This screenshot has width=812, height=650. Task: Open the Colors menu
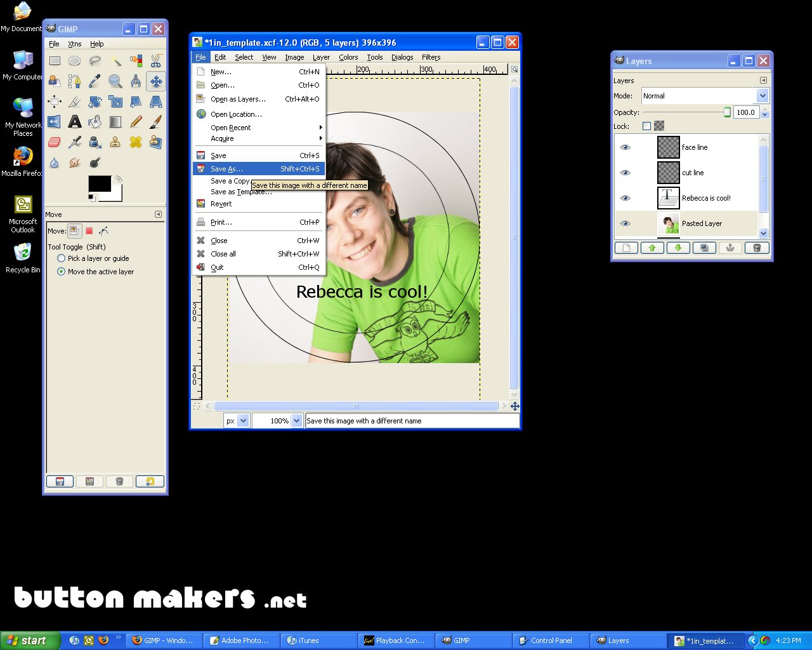348,57
